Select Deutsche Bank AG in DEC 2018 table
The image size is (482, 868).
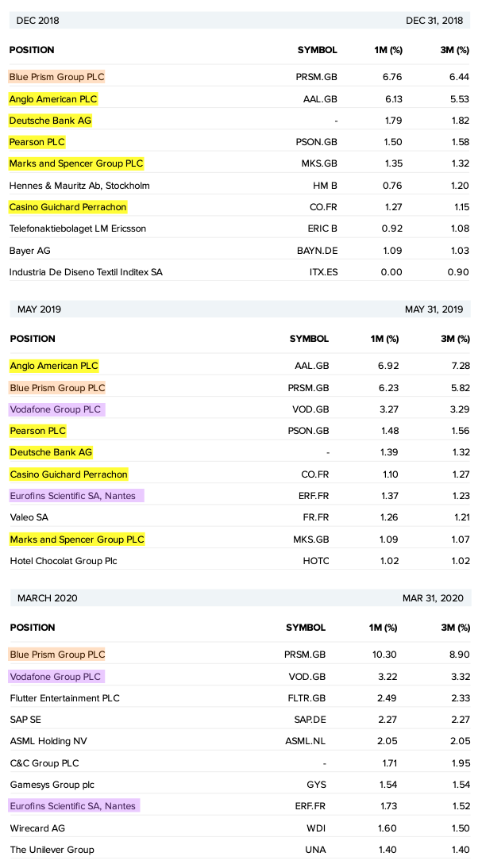pos(50,121)
